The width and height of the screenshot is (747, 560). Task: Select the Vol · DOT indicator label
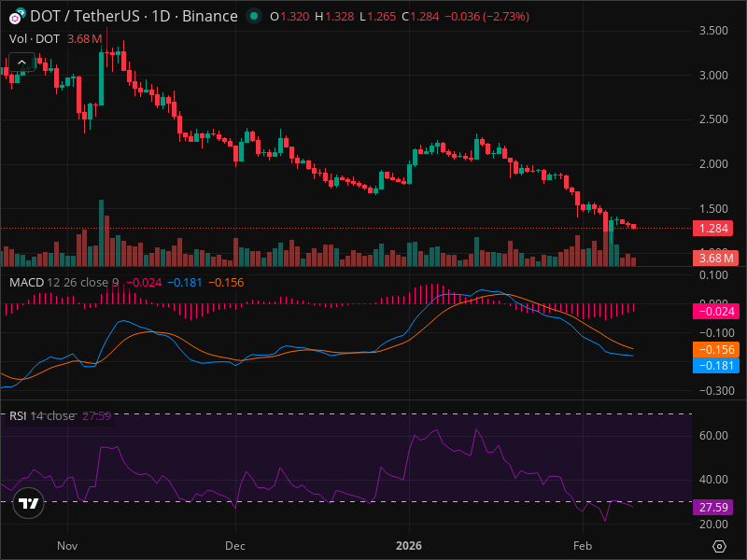point(35,38)
